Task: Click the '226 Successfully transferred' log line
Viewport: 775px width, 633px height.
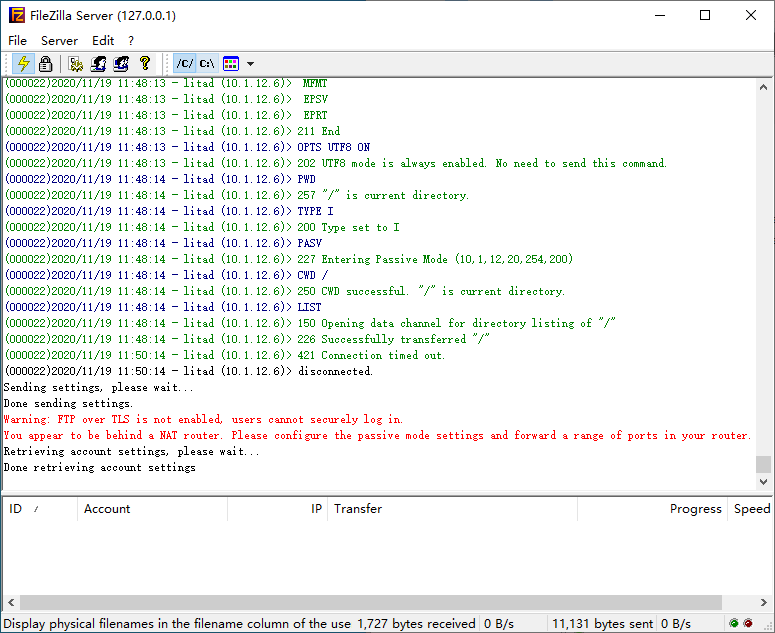Action: point(247,339)
